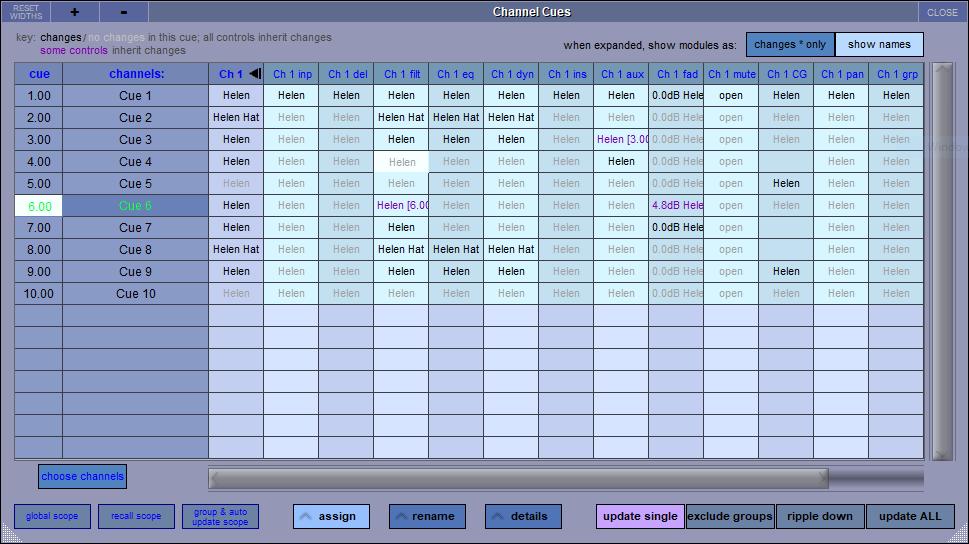Select the Cue 4 name cell

tap(135, 161)
